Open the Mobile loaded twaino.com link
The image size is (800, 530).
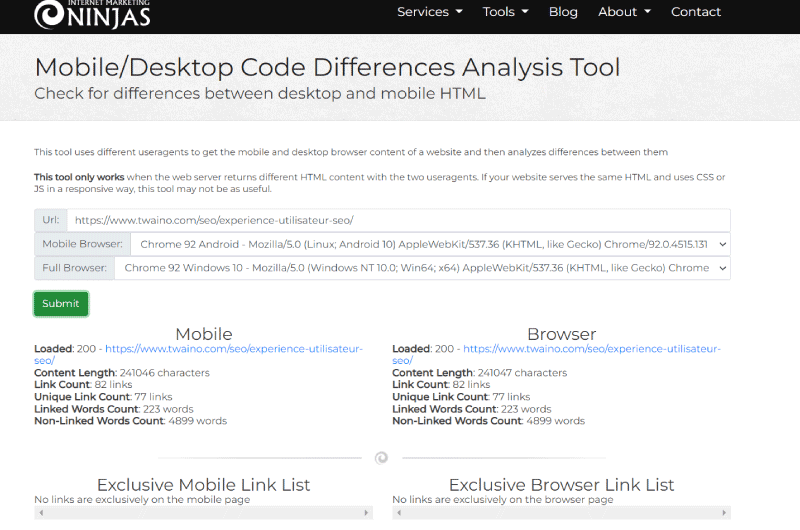point(198,355)
